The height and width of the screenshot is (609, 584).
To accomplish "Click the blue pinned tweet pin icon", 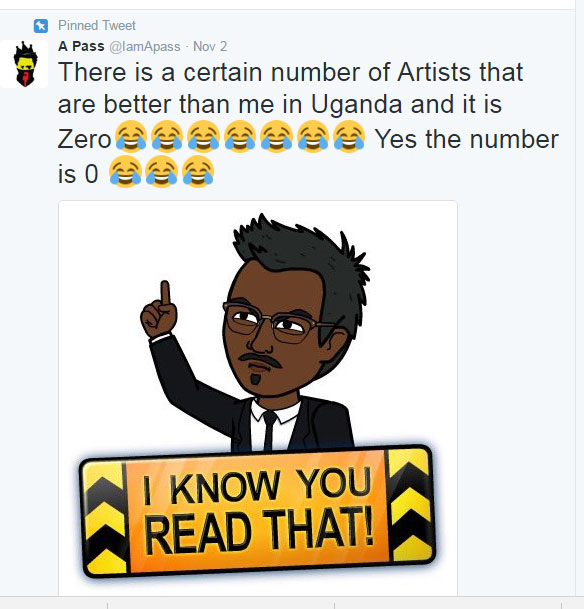I will click(x=41, y=26).
